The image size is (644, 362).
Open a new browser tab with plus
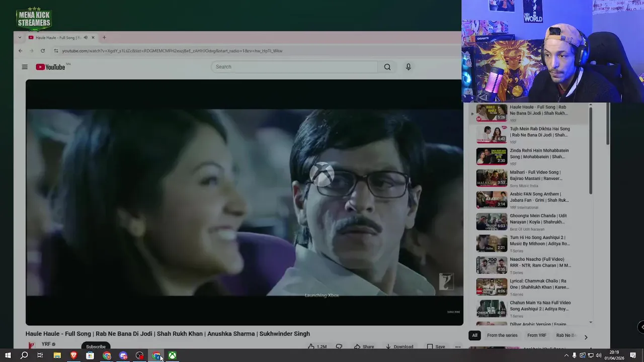(104, 38)
